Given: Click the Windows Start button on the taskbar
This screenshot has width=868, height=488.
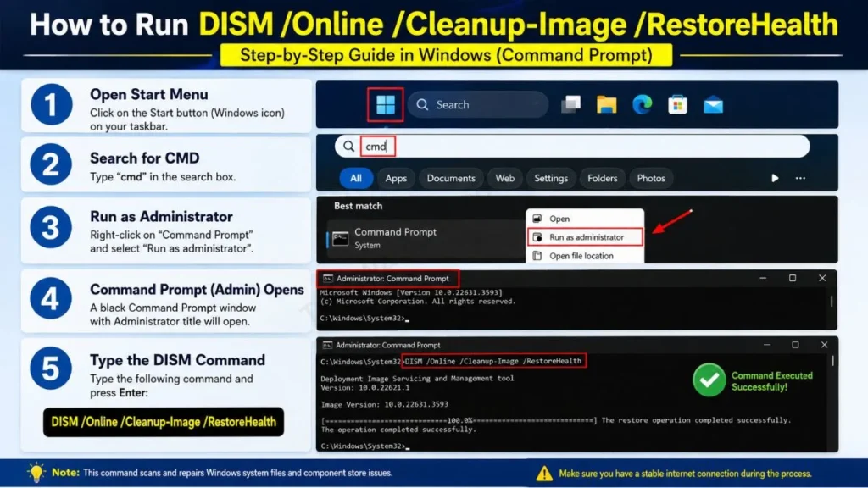Looking at the screenshot, I should coord(386,104).
